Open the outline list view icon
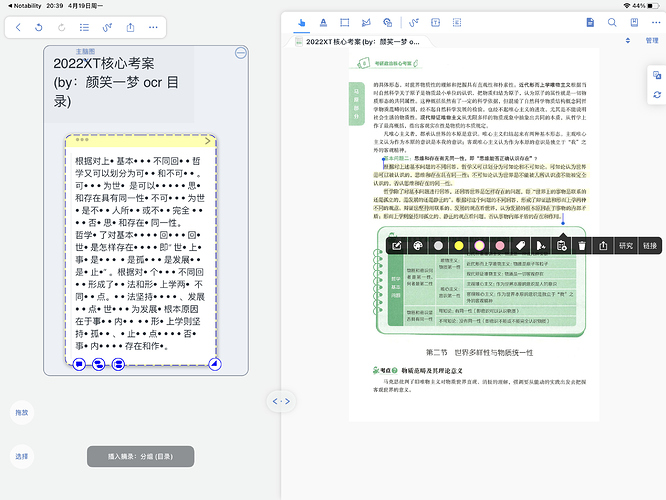The width and height of the screenshot is (666, 500). (x=84, y=27)
